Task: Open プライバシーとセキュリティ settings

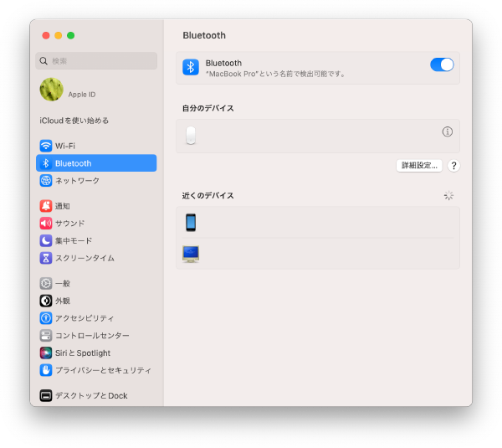Action: (x=96, y=370)
